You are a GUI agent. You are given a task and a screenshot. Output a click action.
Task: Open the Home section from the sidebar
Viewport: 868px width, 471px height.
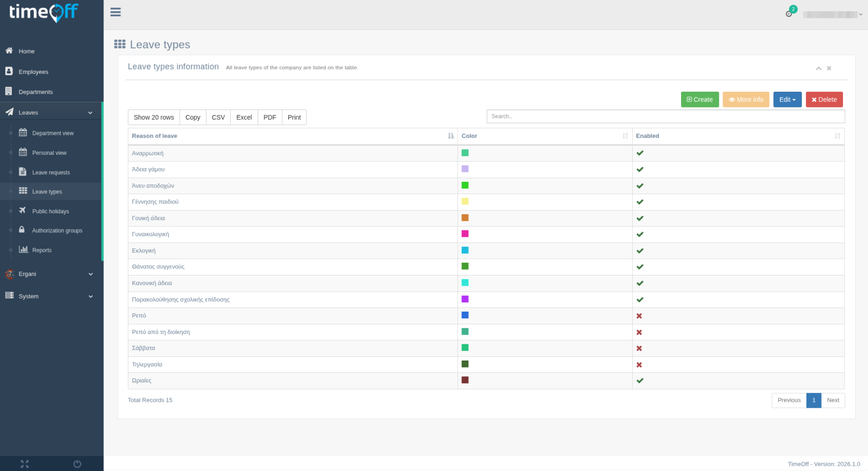(x=26, y=51)
